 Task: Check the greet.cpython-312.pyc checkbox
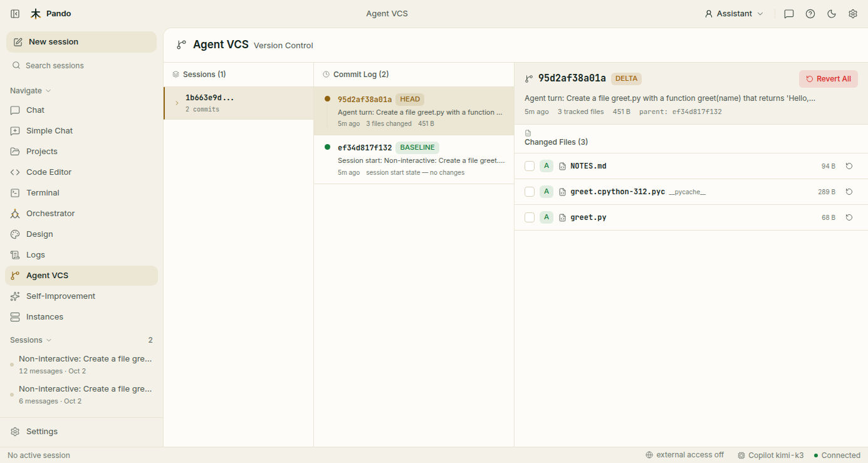pos(530,192)
